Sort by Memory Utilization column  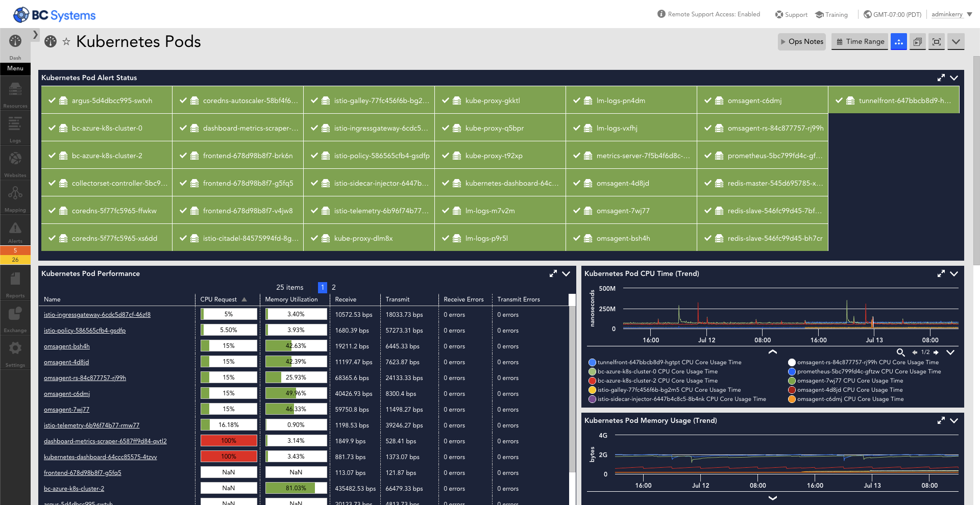(x=291, y=299)
